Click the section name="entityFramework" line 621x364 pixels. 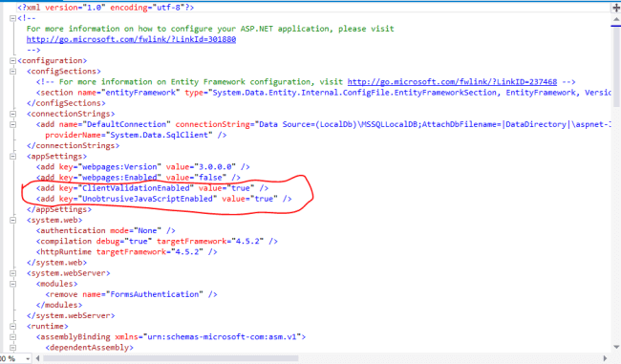324,93
